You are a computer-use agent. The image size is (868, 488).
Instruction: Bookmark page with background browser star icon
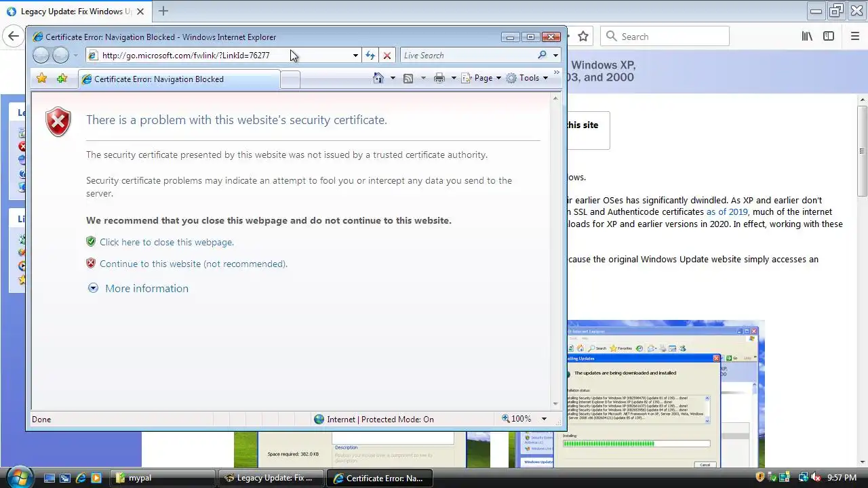(x=583, y=37)
